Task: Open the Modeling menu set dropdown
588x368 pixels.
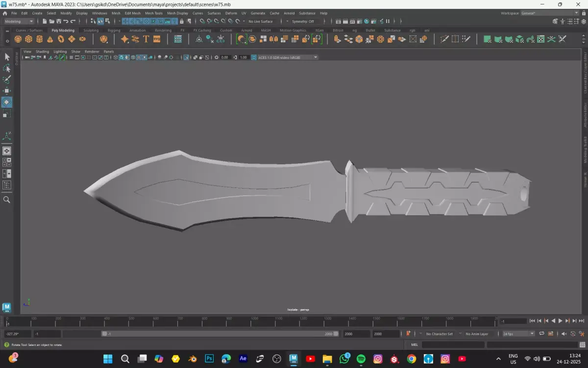Action: (19, 21)
